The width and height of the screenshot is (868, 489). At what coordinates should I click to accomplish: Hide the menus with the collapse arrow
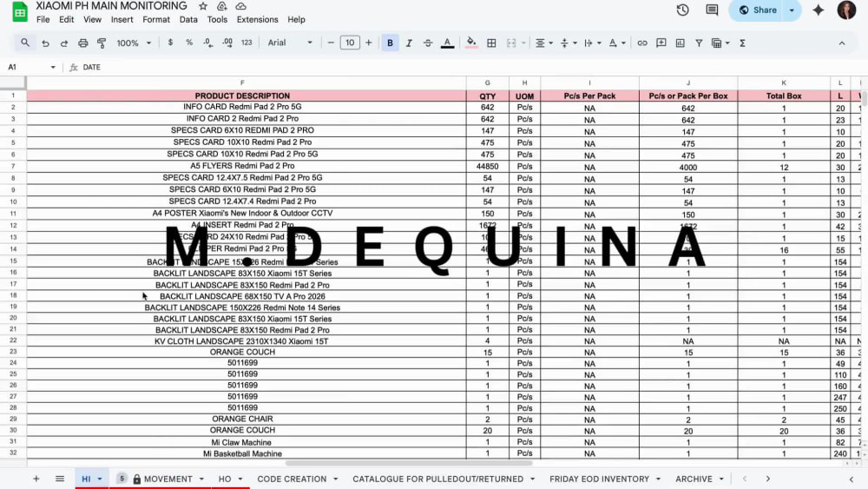[x=842, y=43]
